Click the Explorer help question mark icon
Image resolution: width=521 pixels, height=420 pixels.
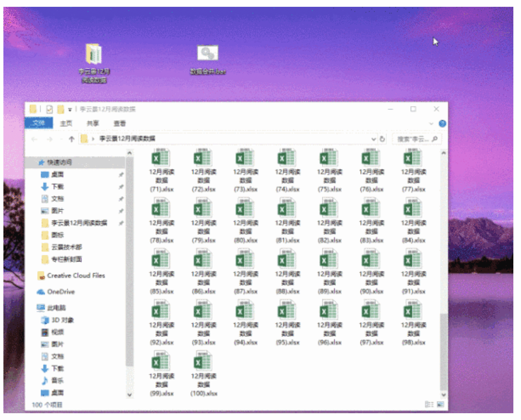tap(442, 123)
